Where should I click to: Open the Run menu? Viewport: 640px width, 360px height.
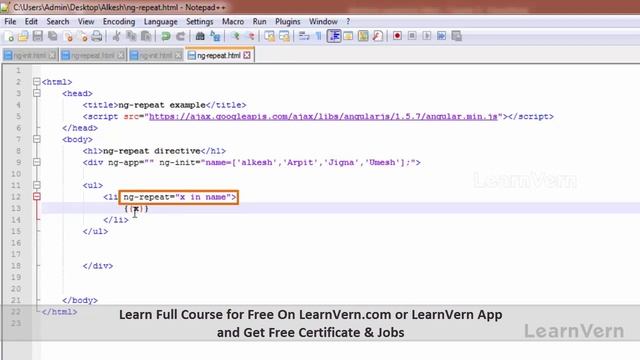point(259,22)
